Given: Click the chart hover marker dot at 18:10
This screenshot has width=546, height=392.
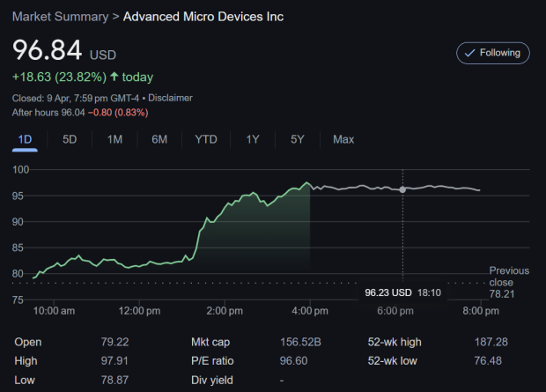Looking at the screenshot, I should [x=402, y=189].
